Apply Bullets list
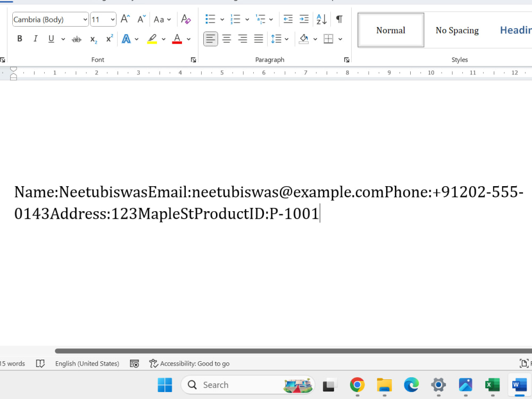 pyautogui.click(x=210, y=19)
